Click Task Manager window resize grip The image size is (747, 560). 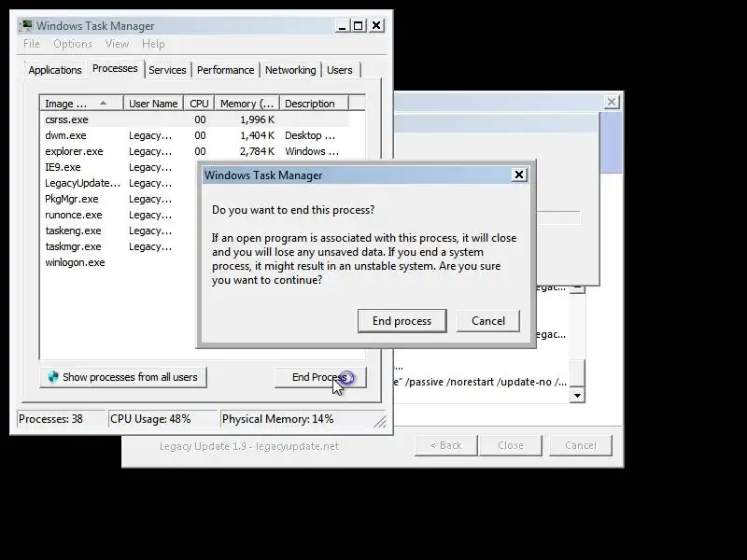click(380, 422)
